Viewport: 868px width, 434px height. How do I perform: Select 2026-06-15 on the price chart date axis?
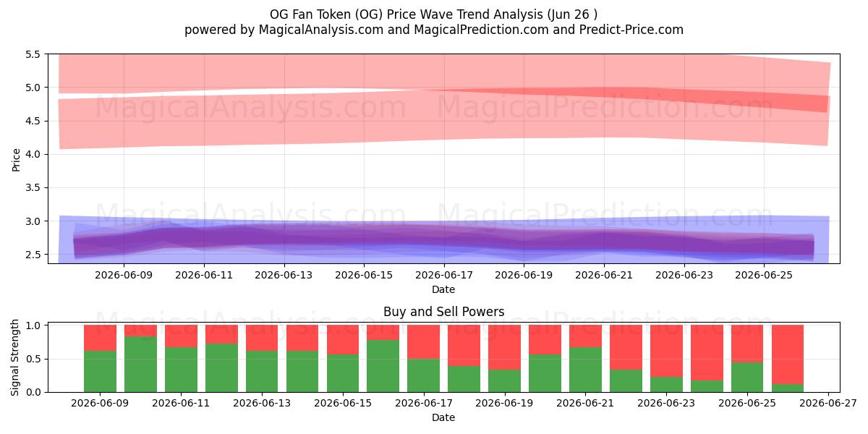pos(364,275)
